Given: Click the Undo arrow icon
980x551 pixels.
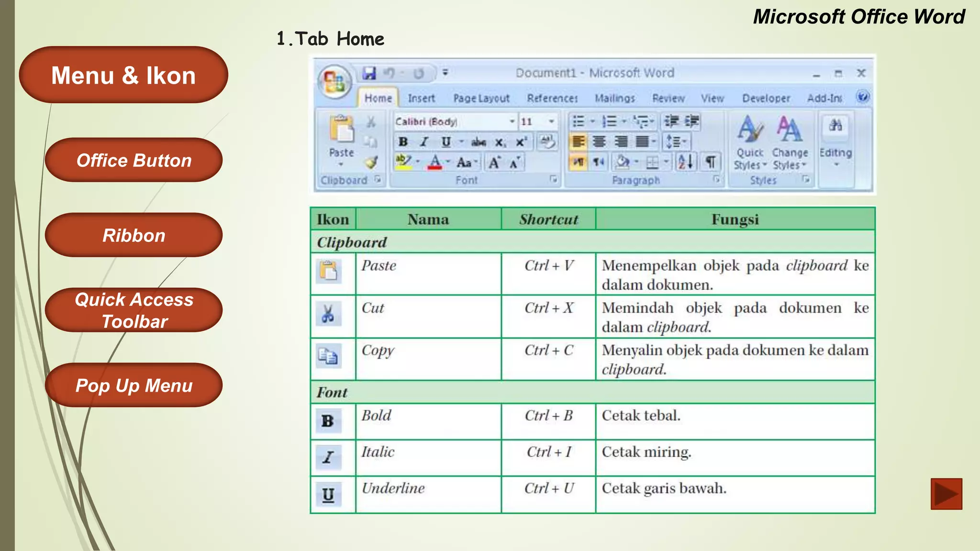Looking at the screenshot, I should click(390, 73).
